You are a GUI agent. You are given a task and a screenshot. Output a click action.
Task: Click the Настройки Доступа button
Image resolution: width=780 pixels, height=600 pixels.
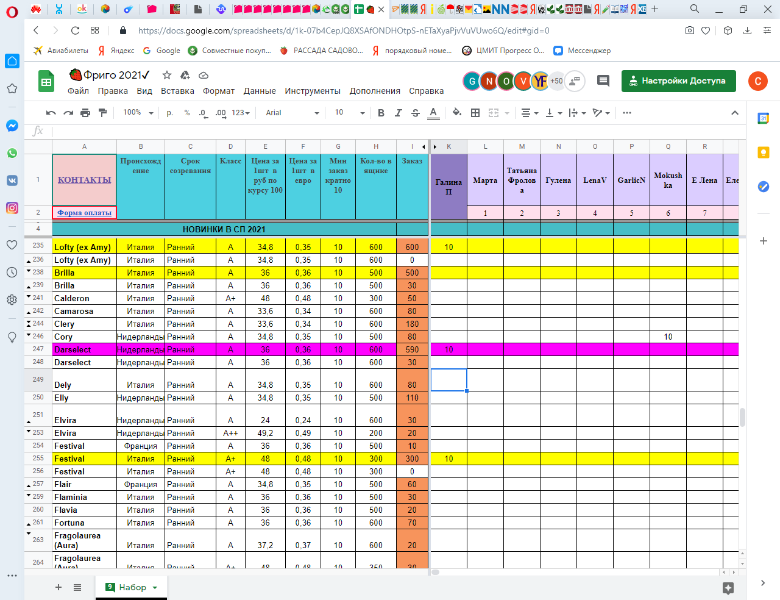click(678, 81)
